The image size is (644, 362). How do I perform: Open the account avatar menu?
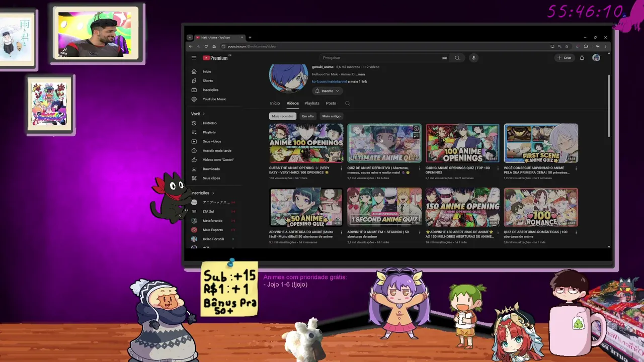point(596,58)
